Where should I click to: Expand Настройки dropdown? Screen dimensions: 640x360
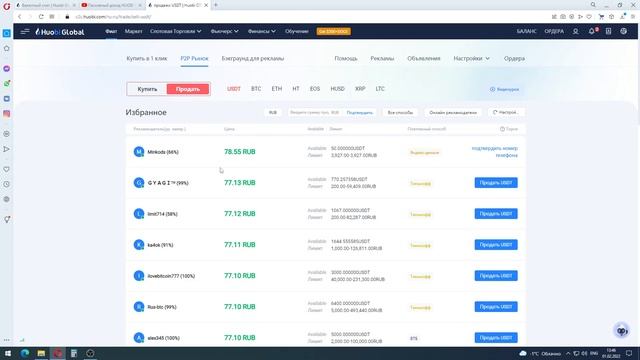pos(471,58)
